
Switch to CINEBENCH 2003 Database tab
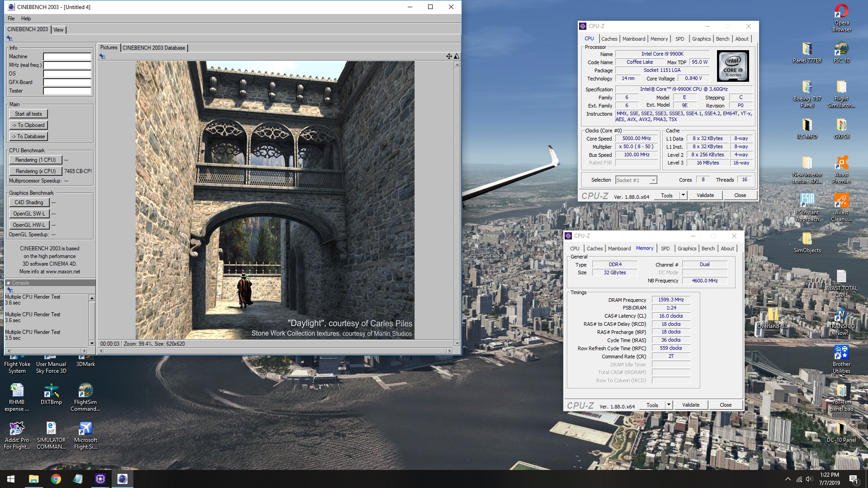(x=154, y=48)
